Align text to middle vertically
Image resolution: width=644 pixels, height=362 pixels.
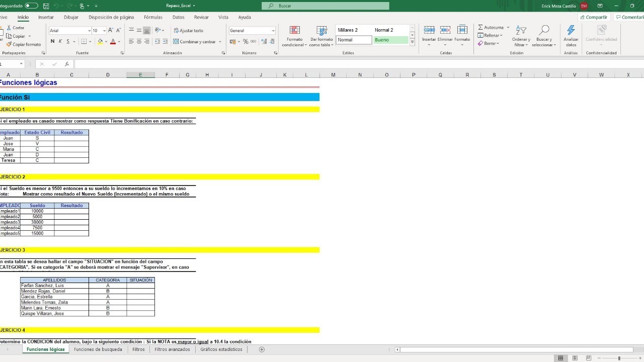(x=139, y=30)
